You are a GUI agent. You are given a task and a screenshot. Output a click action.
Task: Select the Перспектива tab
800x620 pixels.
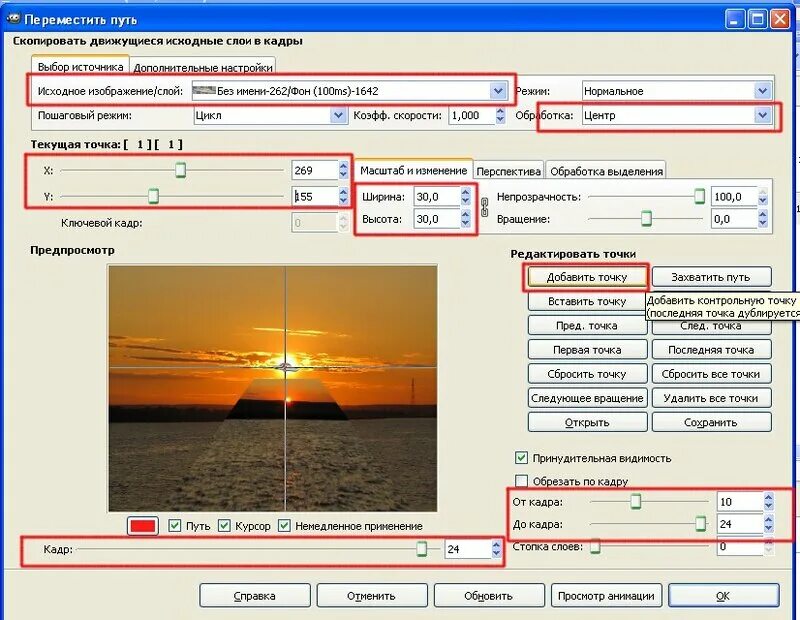508,171
